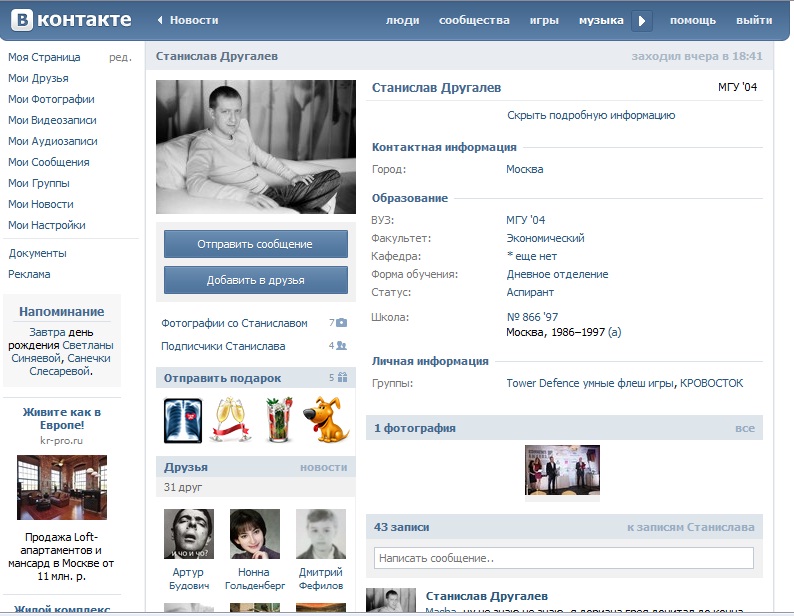This screenshot has width=794, height=616.
Task: Select the orange dog gift icon
Action: (x=326, y=421)
